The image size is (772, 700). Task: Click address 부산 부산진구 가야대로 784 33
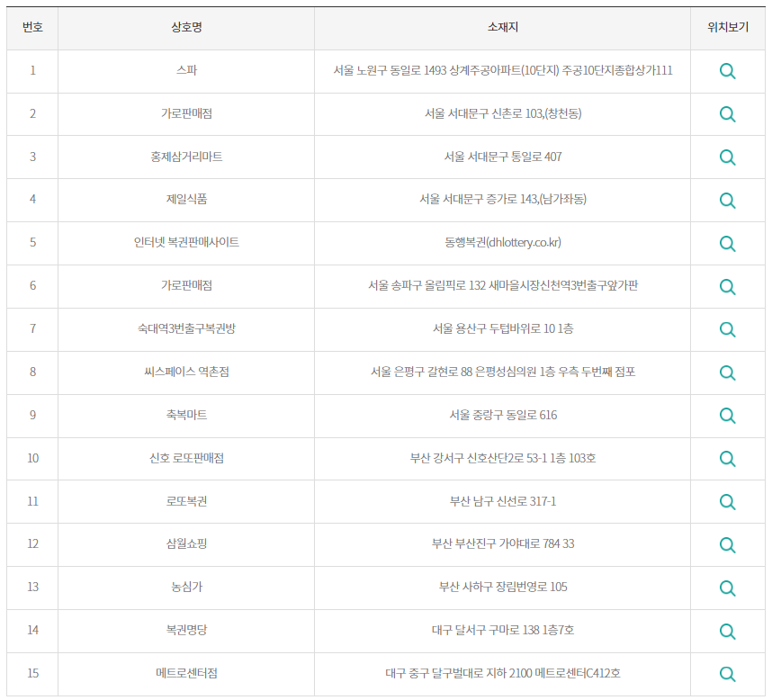(x=503, y=544)
